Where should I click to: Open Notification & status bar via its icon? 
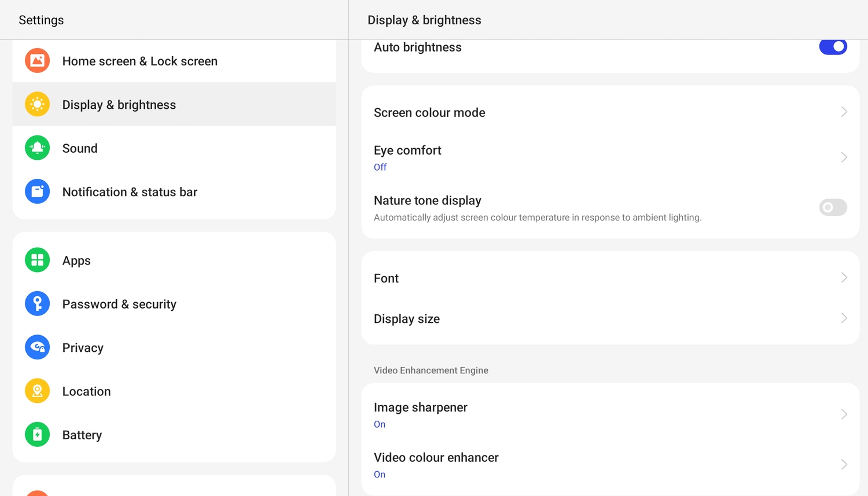pyautogui.click(x=37, y=191)
